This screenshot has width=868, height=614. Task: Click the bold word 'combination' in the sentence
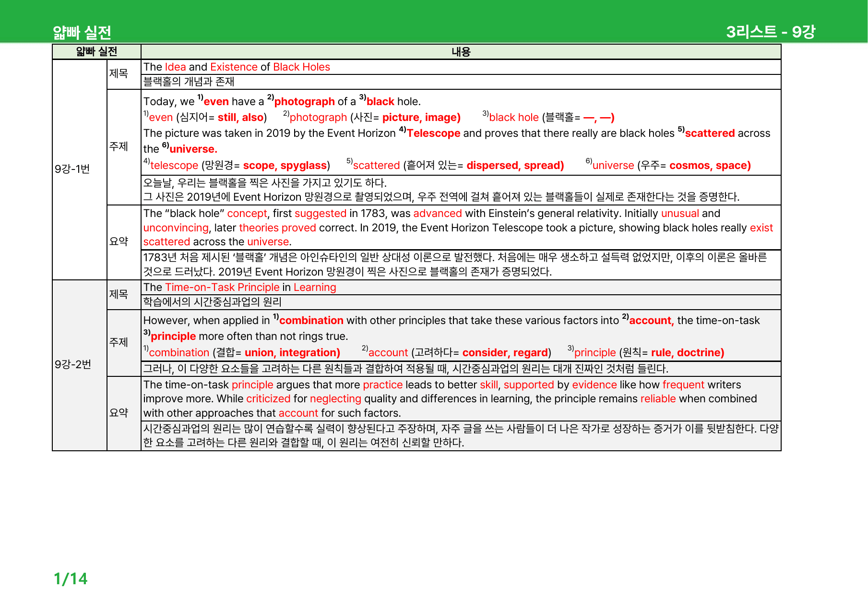click(311, 320)
